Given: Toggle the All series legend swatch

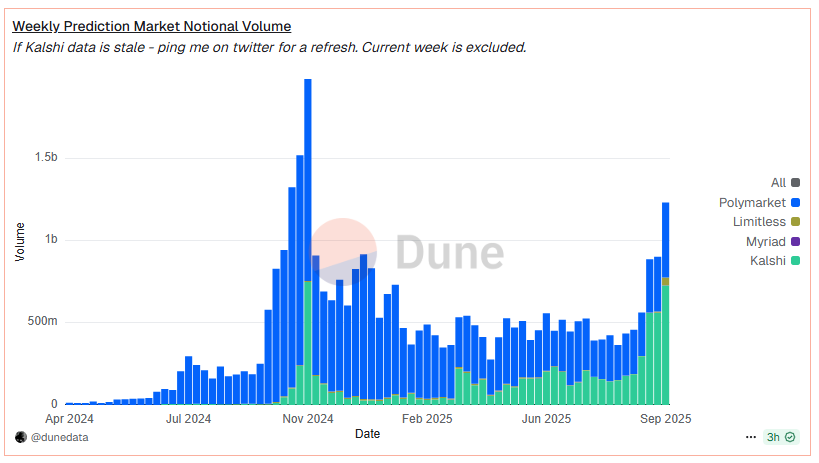Looking at the screenshot, I should (795, 182).
